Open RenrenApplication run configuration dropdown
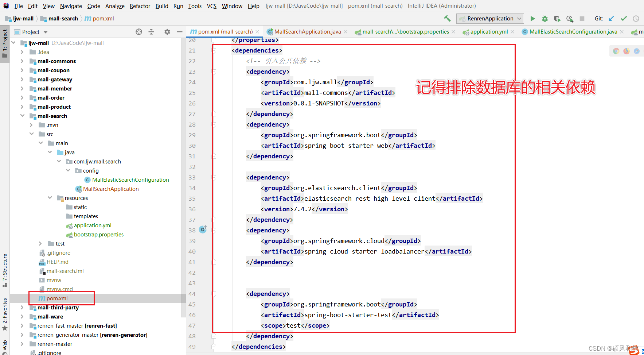 (x=490, y=19)
